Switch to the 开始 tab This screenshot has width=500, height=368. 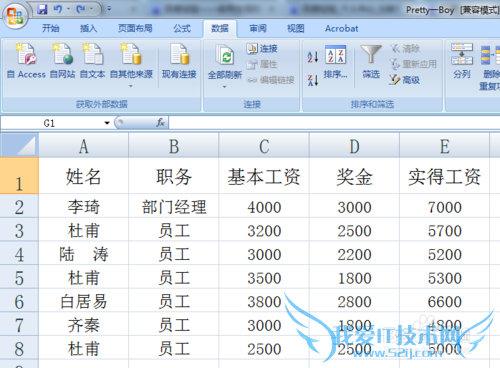(51, 28)
